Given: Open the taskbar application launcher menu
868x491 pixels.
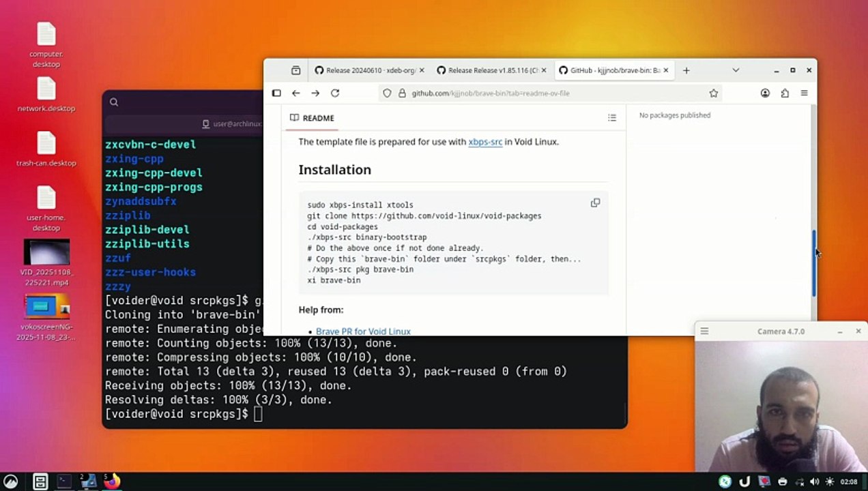Looking at the screenshot, I should point(10,481).
